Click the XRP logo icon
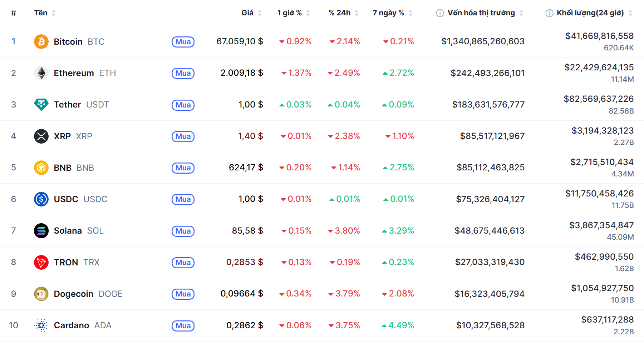This screenshot has width=644, height=344. click(x=41, y=136)
